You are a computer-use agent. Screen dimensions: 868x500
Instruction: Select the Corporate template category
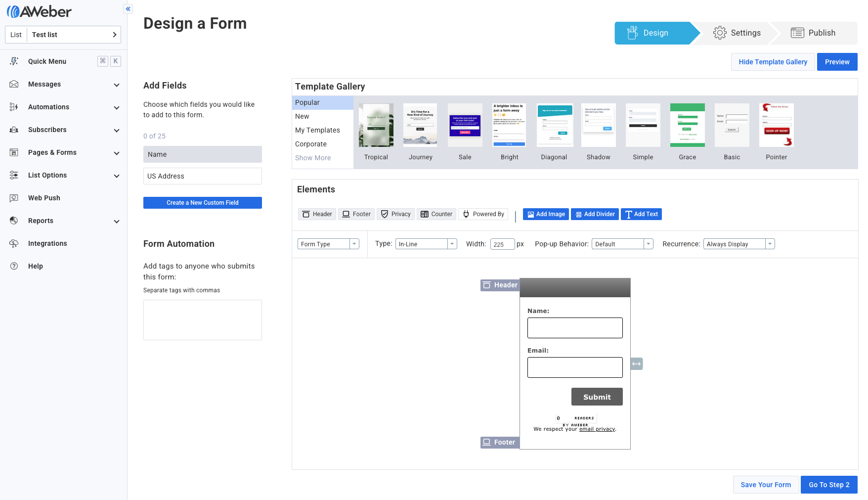point(311,144)
